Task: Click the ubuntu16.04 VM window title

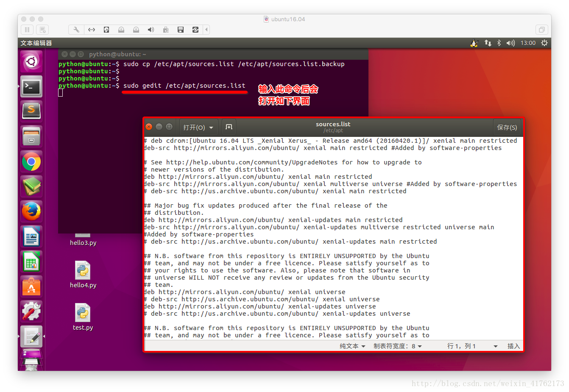Action: tap(288, 19)
